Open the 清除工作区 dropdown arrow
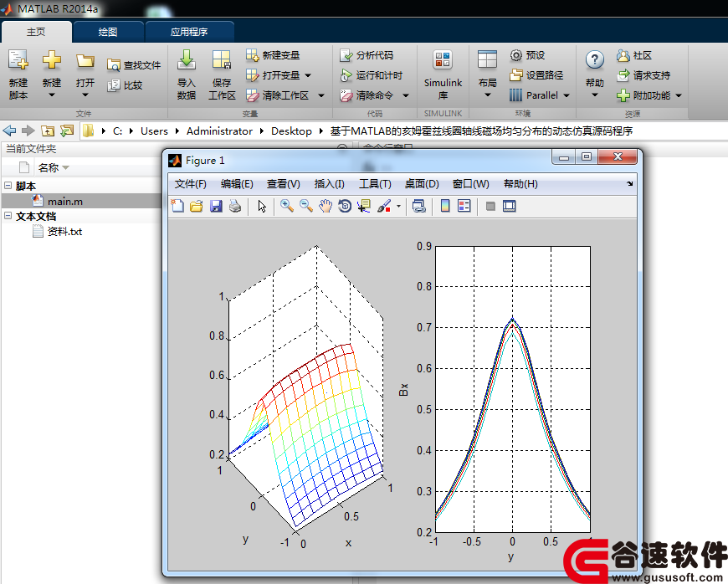 point(321,95)
